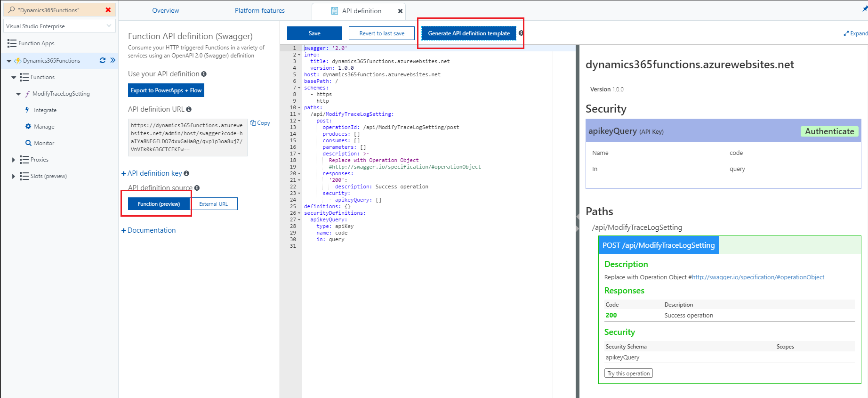Clear the search box with red X
The width and height of the screenshot is (868, 398).
tap(108, 10)
